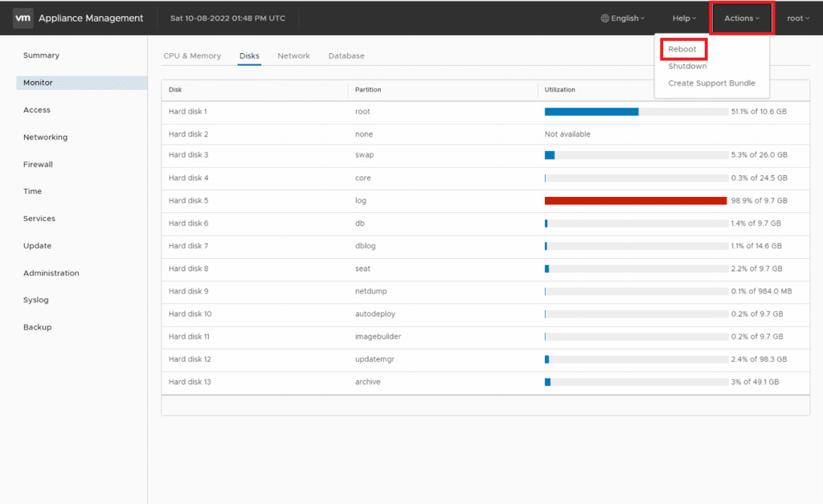Viewport: 823px width, 504px height.
Task: Click the 'imagebuilder' partition cell
Action: (x=378, y=337)
